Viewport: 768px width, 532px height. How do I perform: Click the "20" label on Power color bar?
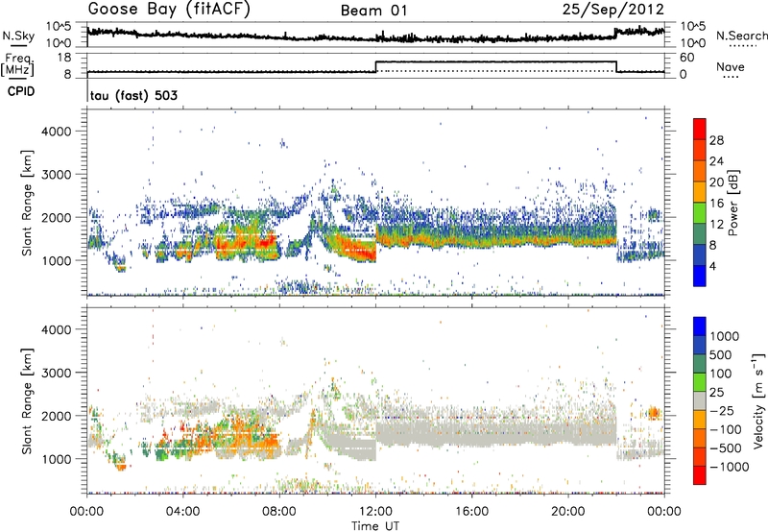716,182
